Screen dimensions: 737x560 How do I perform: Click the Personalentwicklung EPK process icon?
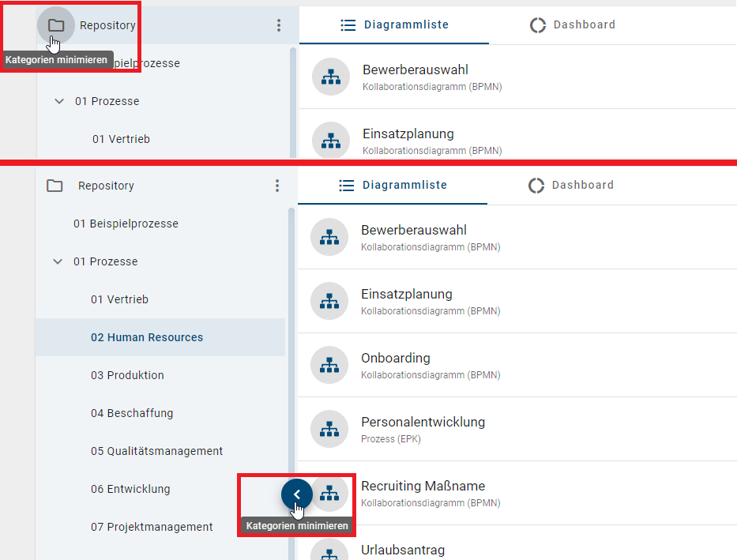pos(329,429)
